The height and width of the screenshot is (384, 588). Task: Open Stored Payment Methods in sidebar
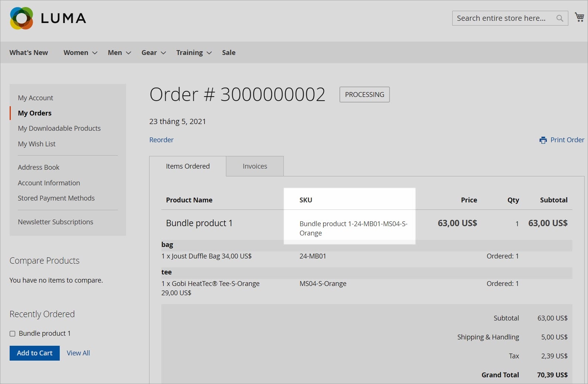[56, 198]
